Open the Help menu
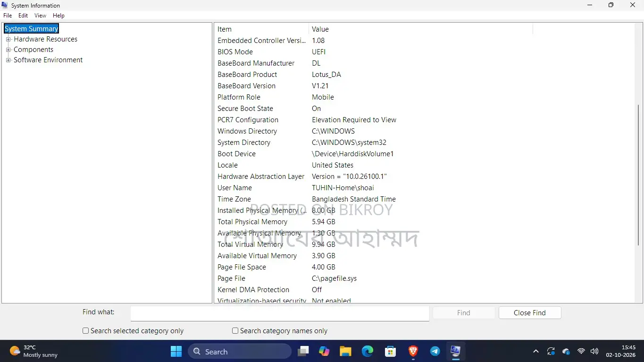Viewport: 644px width, 362px height. point(59,16)
